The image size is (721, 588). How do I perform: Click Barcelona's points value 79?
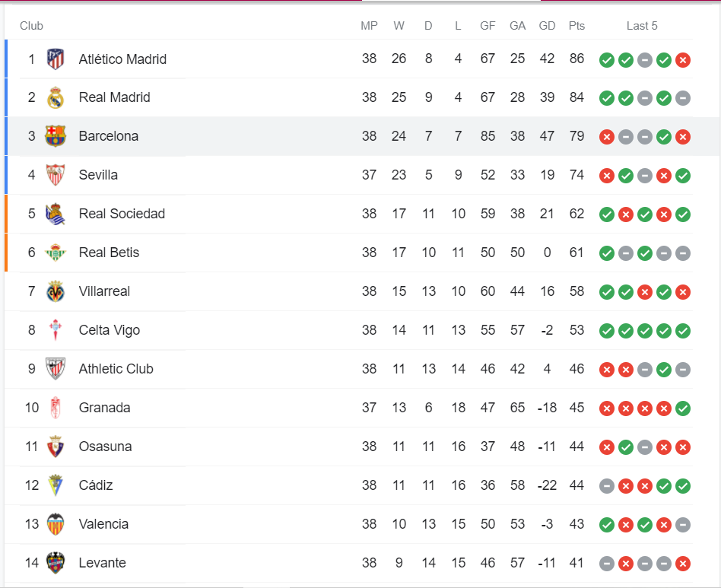[x=576, y=136]
